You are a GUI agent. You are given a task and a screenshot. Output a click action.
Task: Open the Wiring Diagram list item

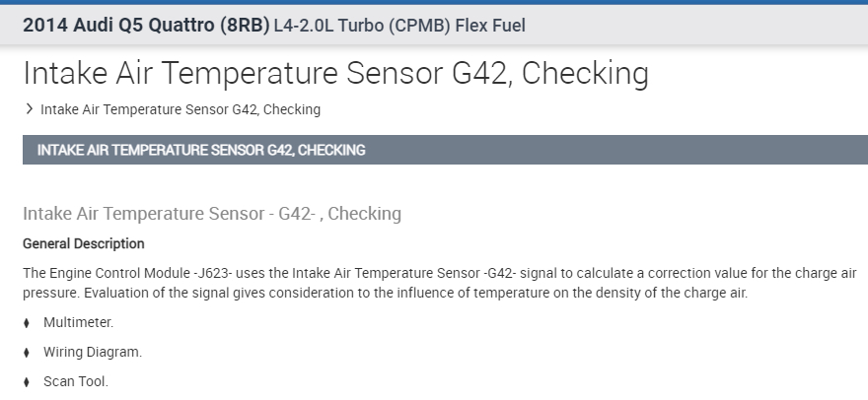(x=93, y=352)
